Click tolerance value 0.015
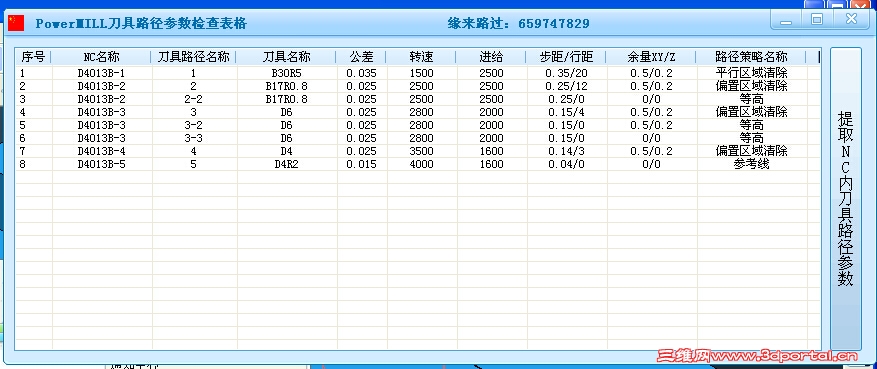This screenshot has width=877, height=369. pos(361,164)
